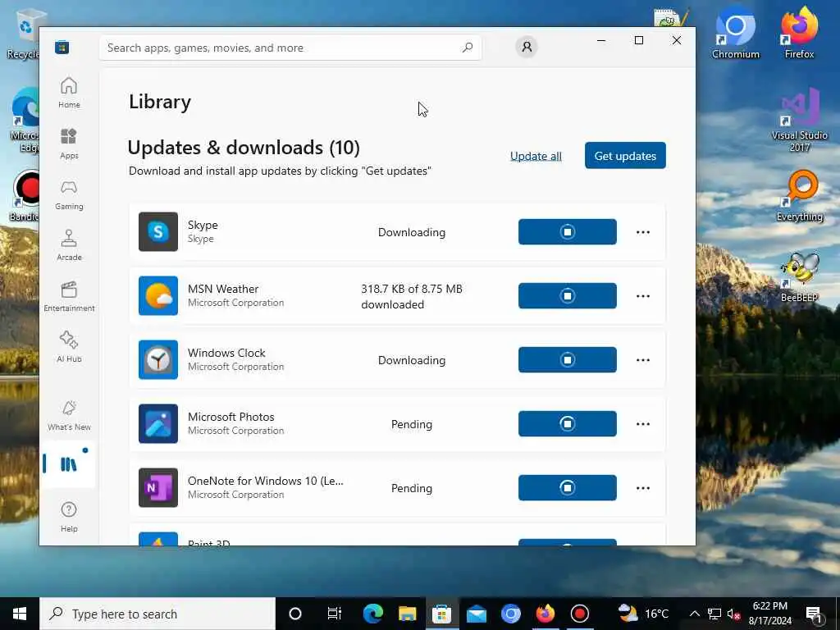
Task: Open the Gaming section
Action: (x=69, y=194)
